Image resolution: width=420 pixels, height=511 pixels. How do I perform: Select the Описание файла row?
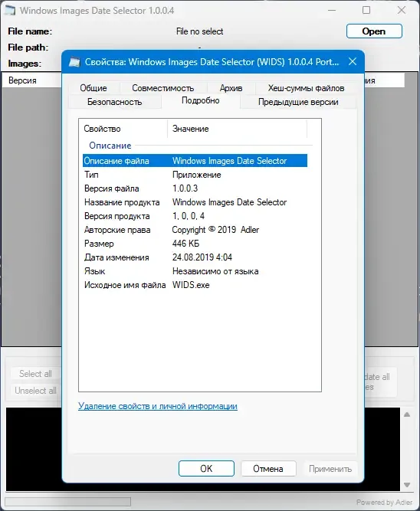[x=195, y=161]
